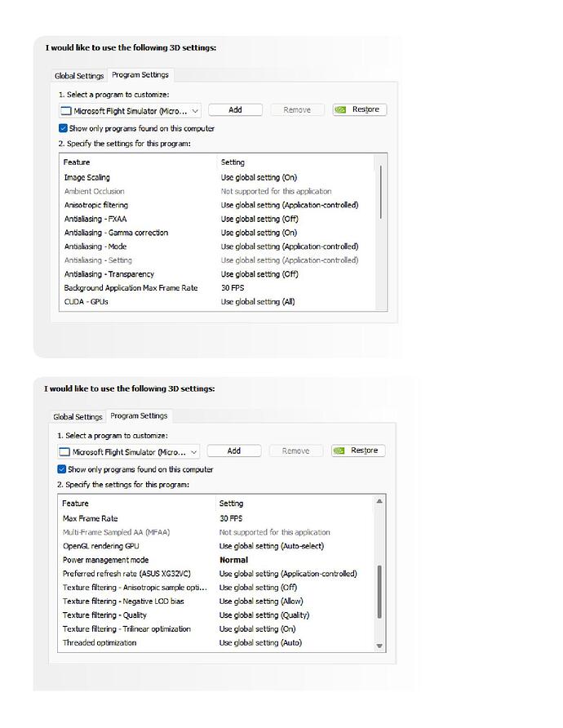Click 'Use global setting (Auto-select)' value
The width and height of the screenshot is (563, 728).
pyautogui.click(x=272, y=546)
